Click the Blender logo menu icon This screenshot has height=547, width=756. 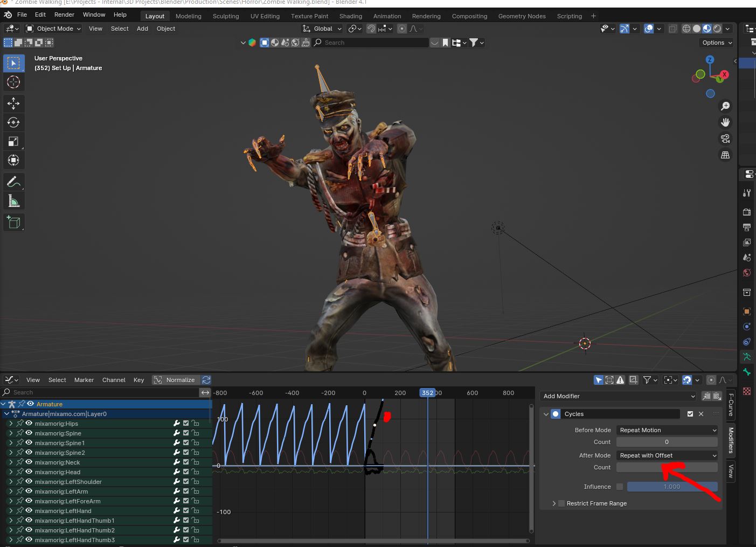click(x=8, y=15)
